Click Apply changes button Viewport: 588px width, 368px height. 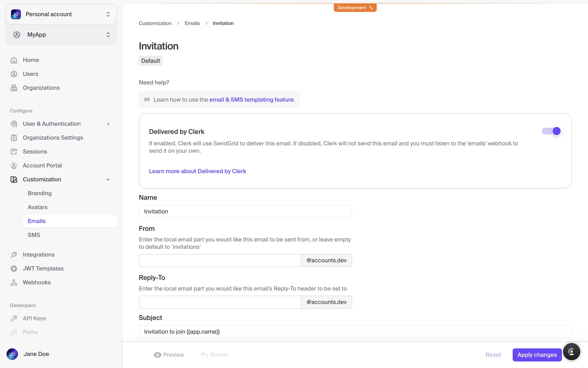click(x=537, y=355)
